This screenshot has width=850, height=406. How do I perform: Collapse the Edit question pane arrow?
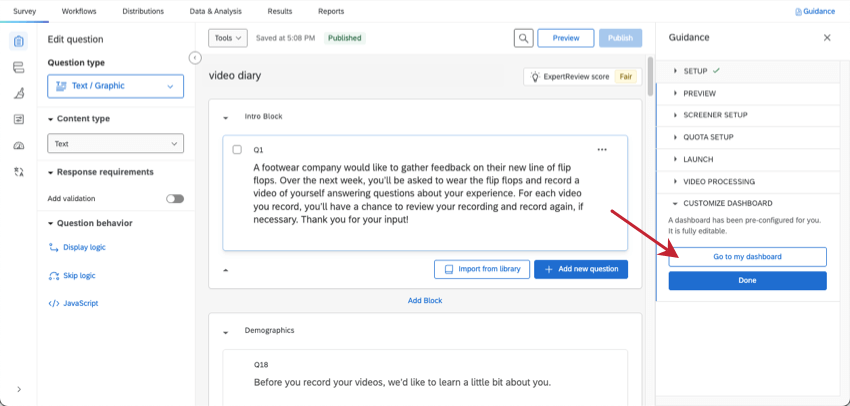pos(195,58)
